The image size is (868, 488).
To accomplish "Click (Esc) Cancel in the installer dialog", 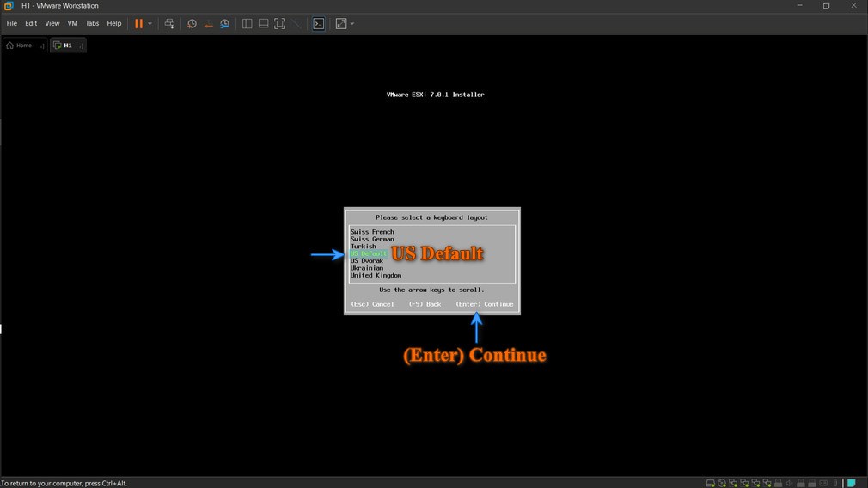I will pyautogui.click(x=372, y=304).
